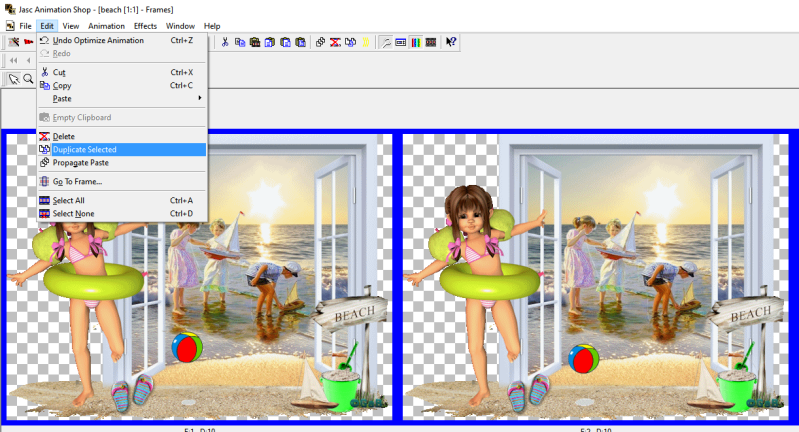Choose Select All from the Edit menu
799x432 pixels.
(68, 200)
